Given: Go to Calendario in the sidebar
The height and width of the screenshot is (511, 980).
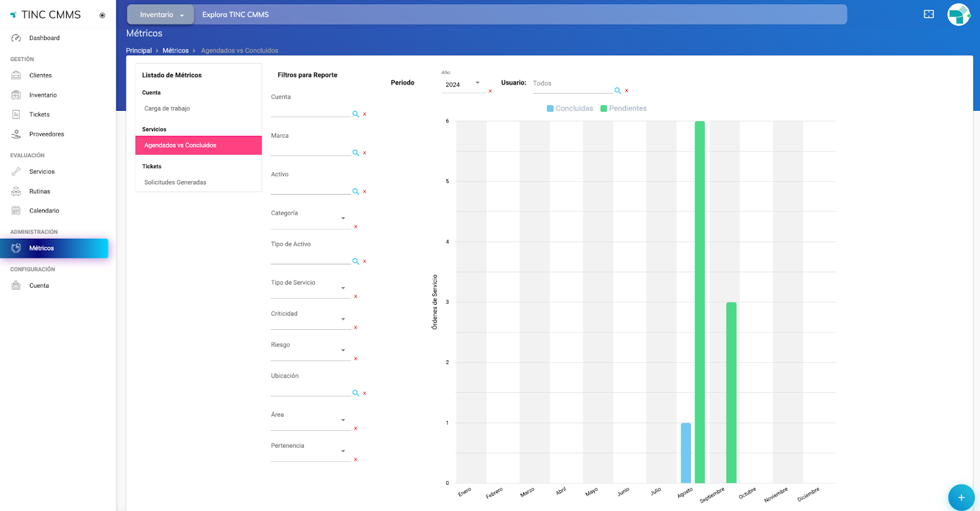Looking at the screenshot, I should tap(44, 211).
